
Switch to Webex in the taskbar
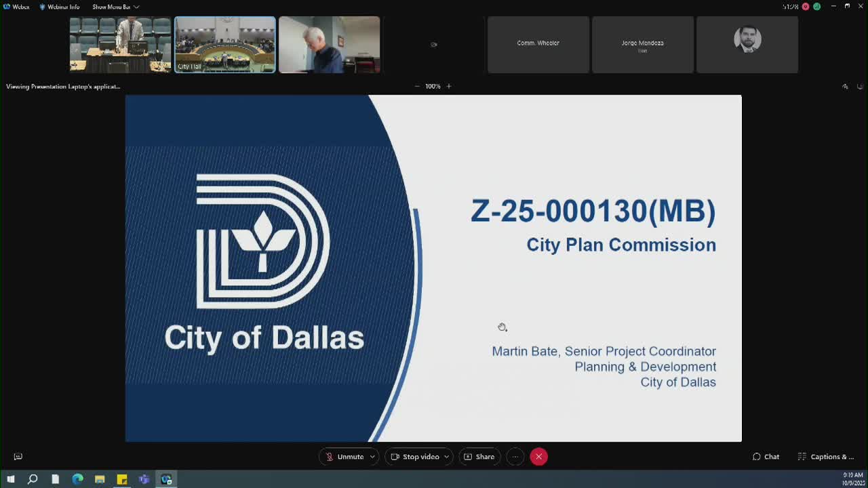click(x=167, y=479)
